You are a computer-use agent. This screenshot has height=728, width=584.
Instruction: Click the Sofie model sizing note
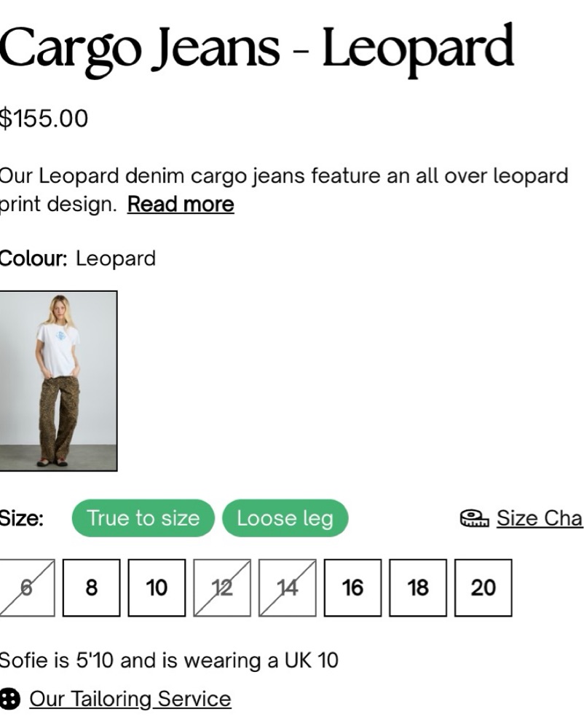point(168,660)
